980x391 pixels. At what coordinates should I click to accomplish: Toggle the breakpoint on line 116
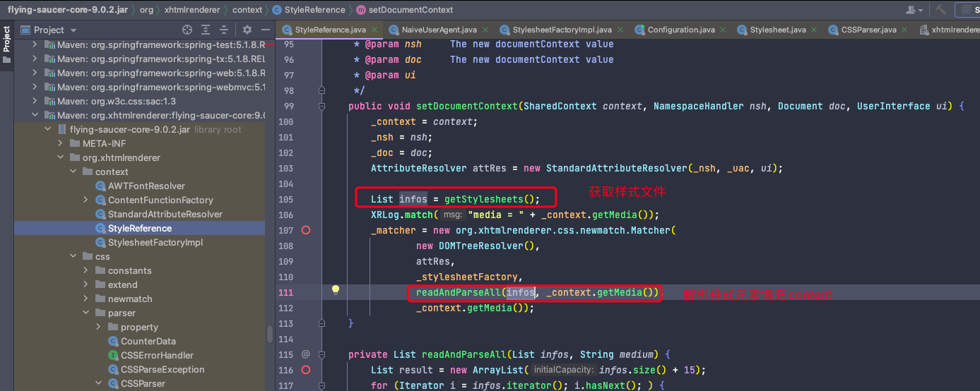pos(306,370)
